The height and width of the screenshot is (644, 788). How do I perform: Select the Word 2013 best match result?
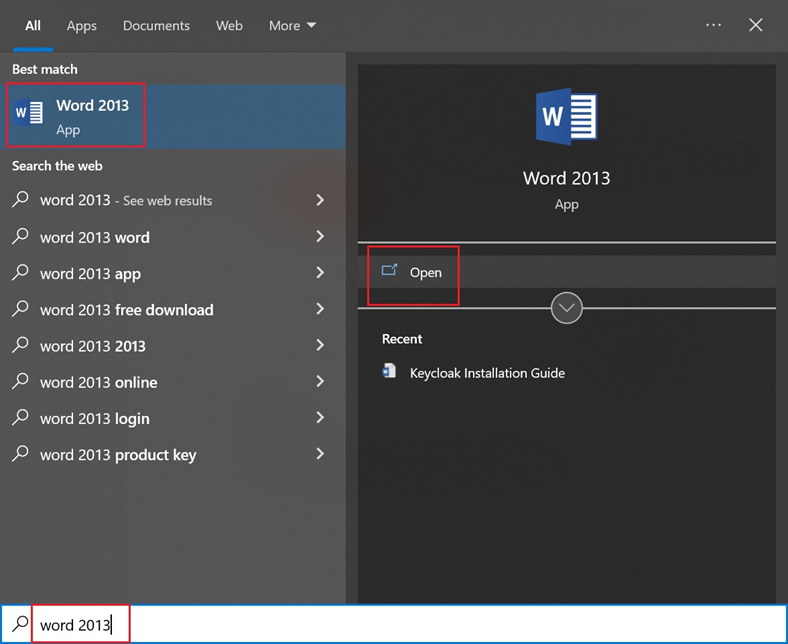coord(173,116)
